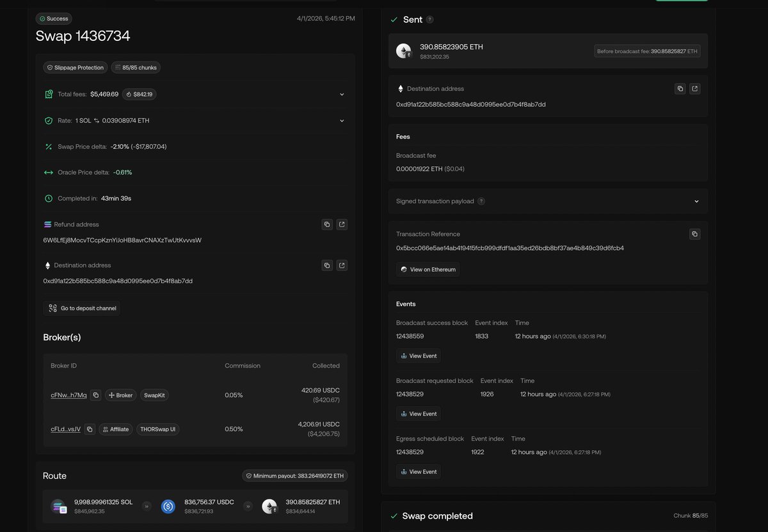This screenshot has width=768, height=532.
Task: Click the USDC token icon in Route
Action: click(168, 506)
